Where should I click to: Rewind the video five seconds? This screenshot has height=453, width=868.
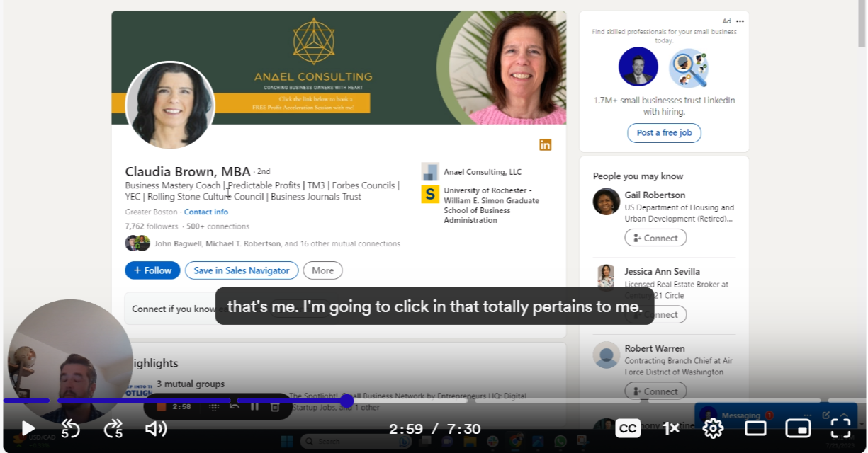pyautogui.click(x=70, y=428)
